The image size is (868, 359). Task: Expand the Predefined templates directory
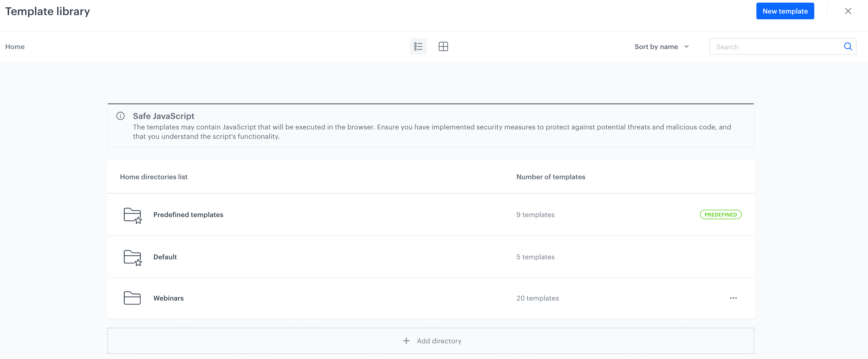click(x=188, y=214)
